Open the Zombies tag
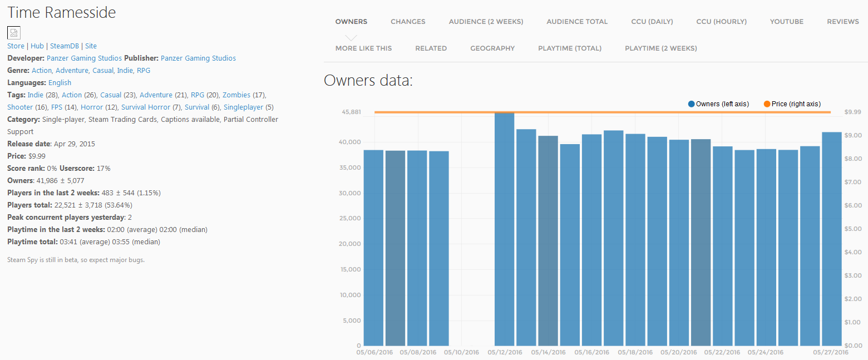Viewport: 868px width, 360px height. [x=236, y=95]
